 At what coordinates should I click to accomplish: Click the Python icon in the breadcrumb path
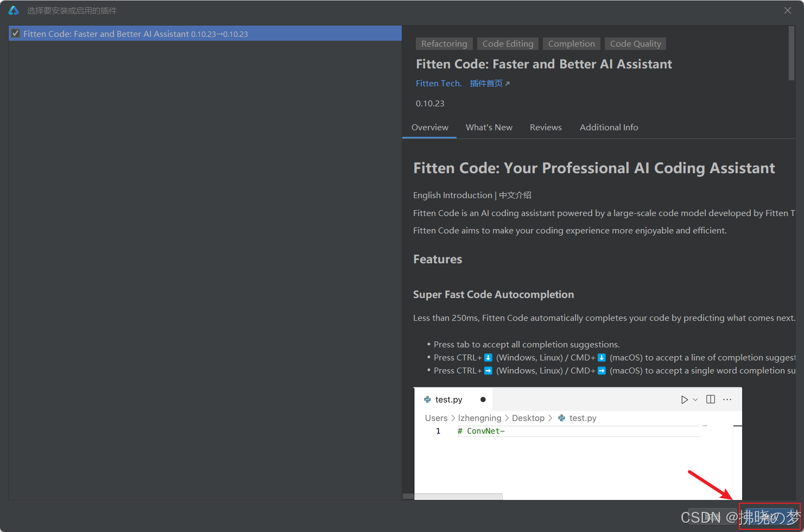[561, 418]
